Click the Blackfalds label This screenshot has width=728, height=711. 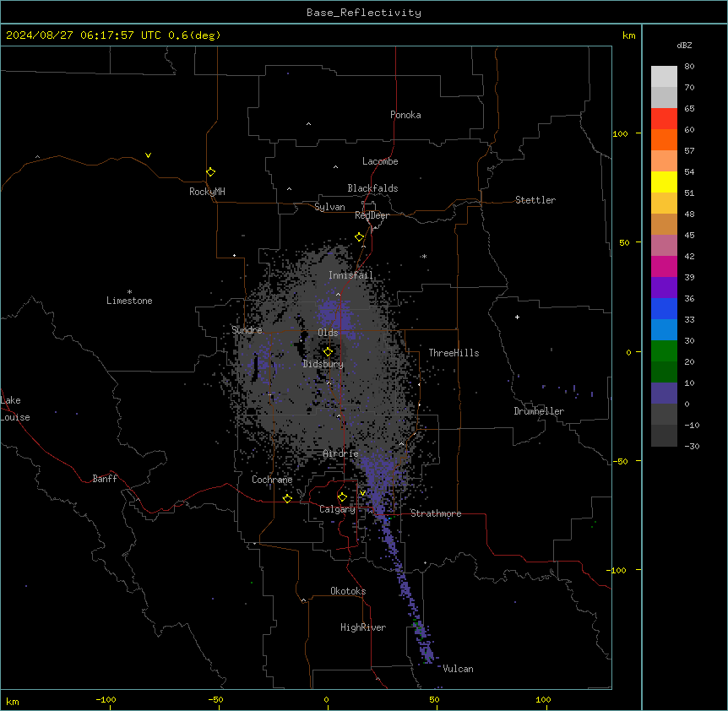pos(372,188)
